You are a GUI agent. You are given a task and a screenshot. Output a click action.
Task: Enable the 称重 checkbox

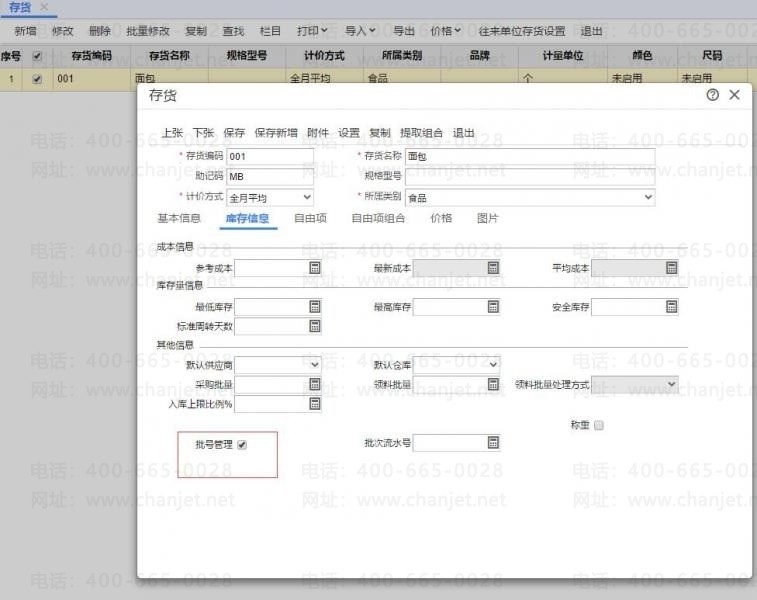[x=599, y=425]
